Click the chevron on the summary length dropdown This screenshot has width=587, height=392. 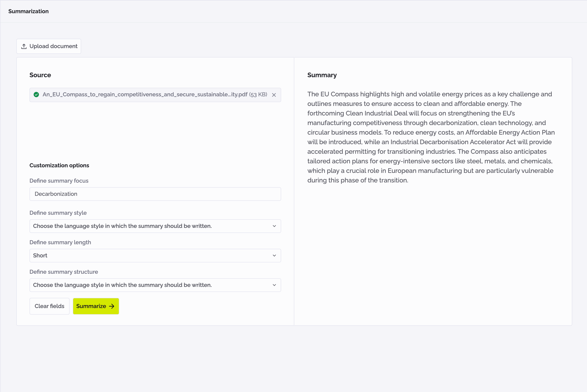click(x=274, y=256)
